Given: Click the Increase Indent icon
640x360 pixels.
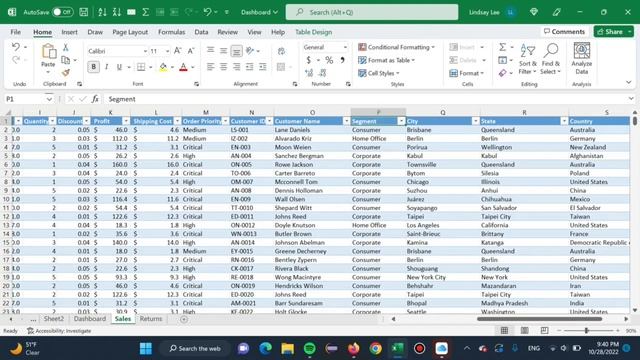Looking at the screenshot, I should click(x=262, y=67).
